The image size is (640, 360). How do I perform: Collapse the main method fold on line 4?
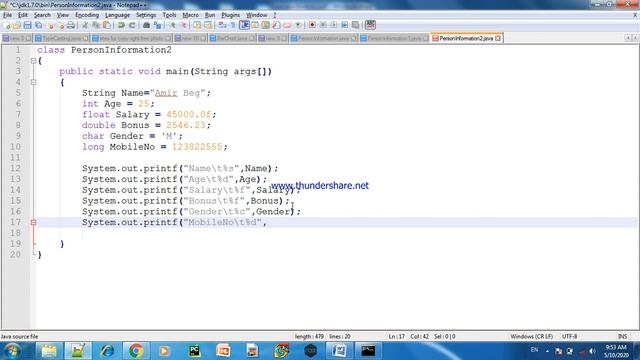click(33, 82)
